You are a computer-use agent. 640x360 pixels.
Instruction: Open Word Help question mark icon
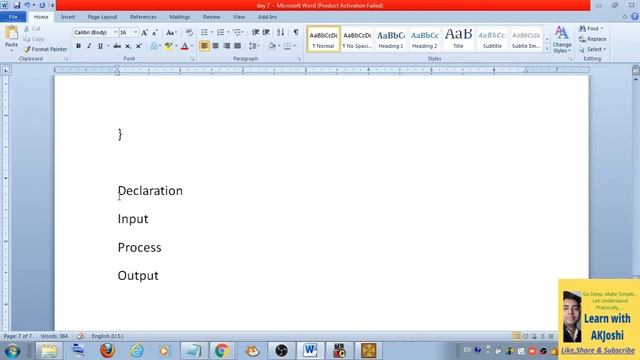[x=635, y=17]
